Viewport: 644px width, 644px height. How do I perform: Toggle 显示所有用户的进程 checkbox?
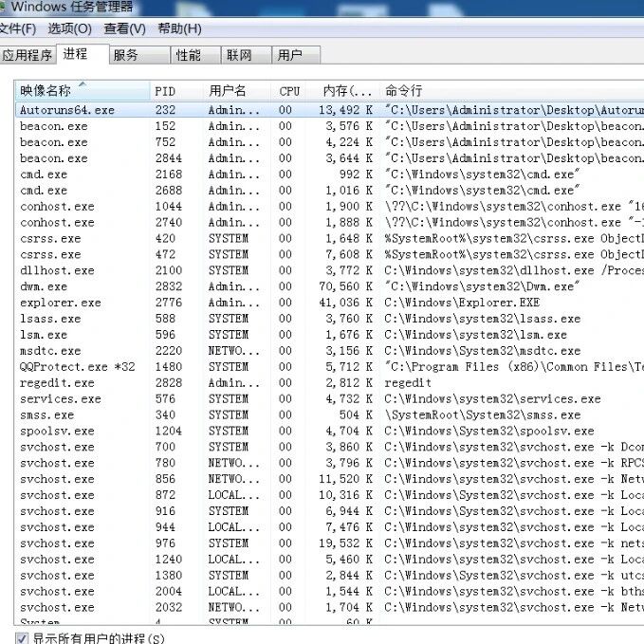pyautogui.click(x=22, y=638)
